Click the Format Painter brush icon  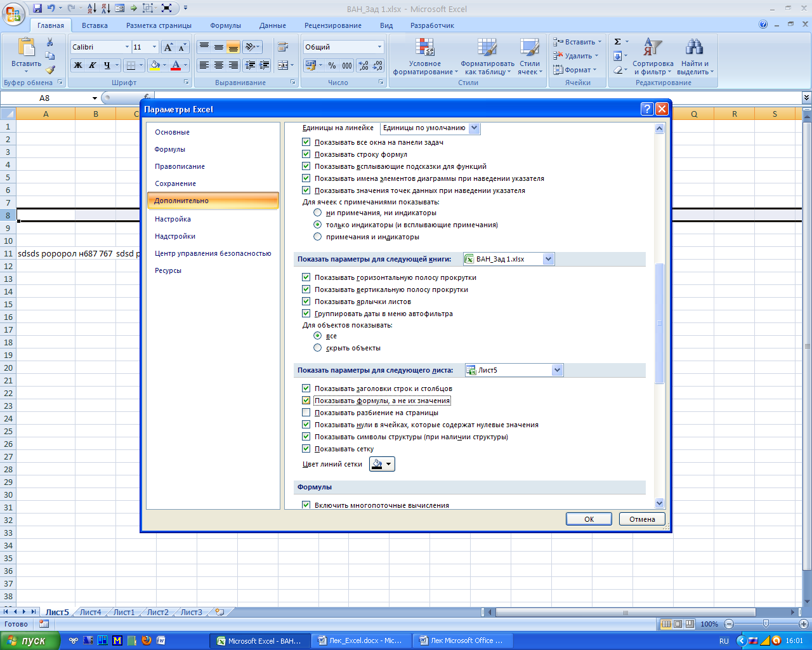coord(50,70)
